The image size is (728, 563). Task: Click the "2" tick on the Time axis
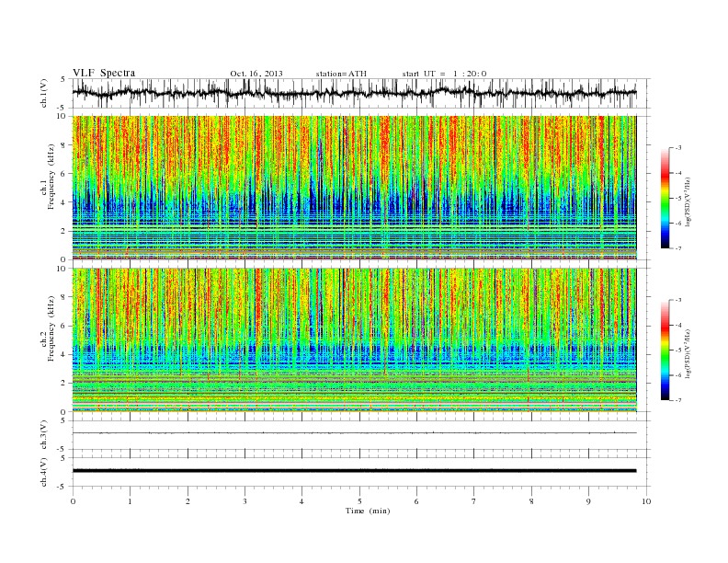(188, 501)
